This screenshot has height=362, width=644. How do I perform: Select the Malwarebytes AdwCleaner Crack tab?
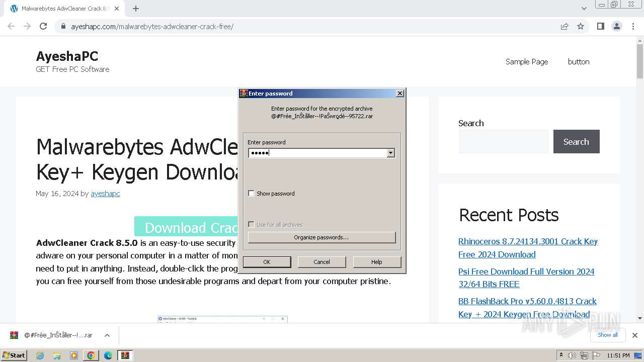click(64, 9)
